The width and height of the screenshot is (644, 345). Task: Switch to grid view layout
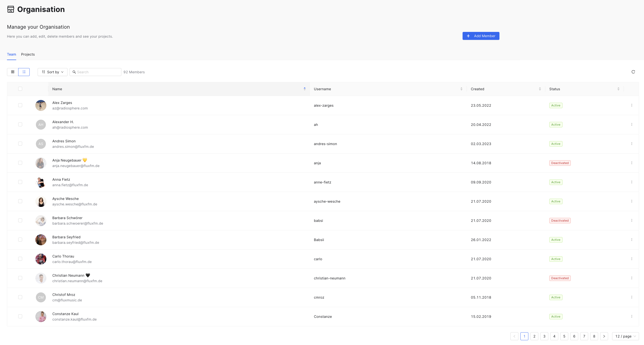pos(13,72)
